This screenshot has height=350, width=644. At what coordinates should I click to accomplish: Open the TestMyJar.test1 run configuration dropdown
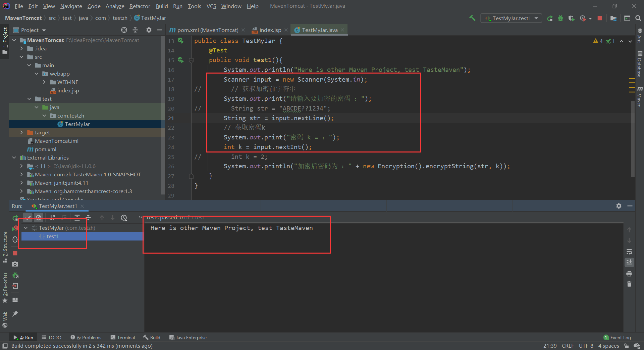tap(512, 18)
